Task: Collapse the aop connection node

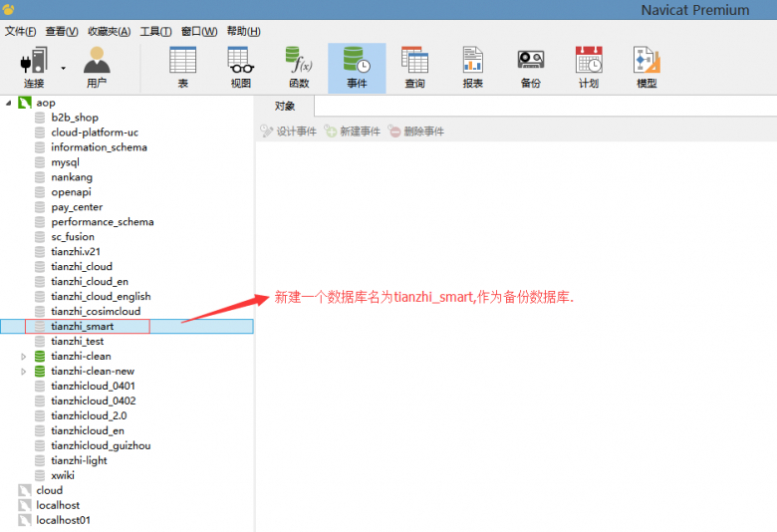Action: tap(8, 104)
